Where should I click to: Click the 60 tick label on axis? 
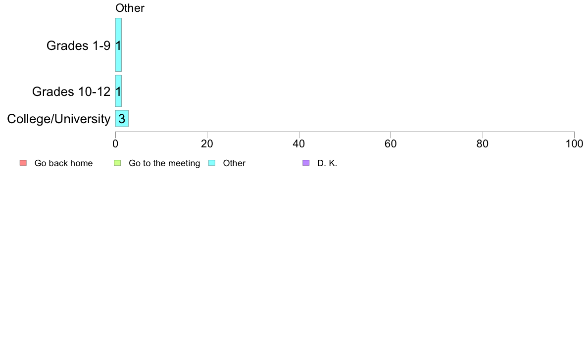391,143
